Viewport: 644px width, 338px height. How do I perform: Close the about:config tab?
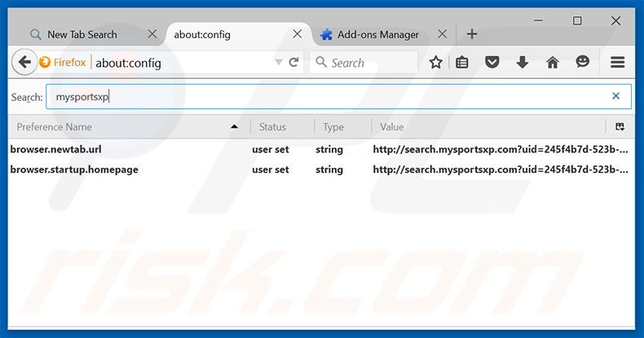pos(298,34)
